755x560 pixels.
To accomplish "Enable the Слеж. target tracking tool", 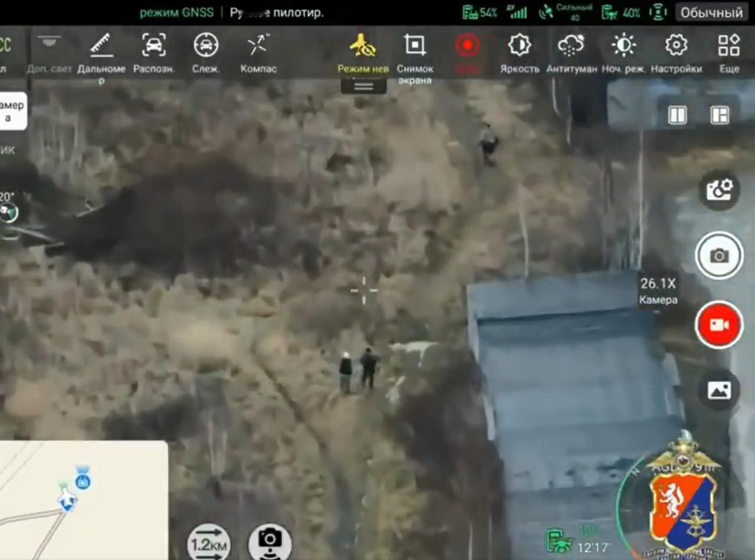I will 206,53.
